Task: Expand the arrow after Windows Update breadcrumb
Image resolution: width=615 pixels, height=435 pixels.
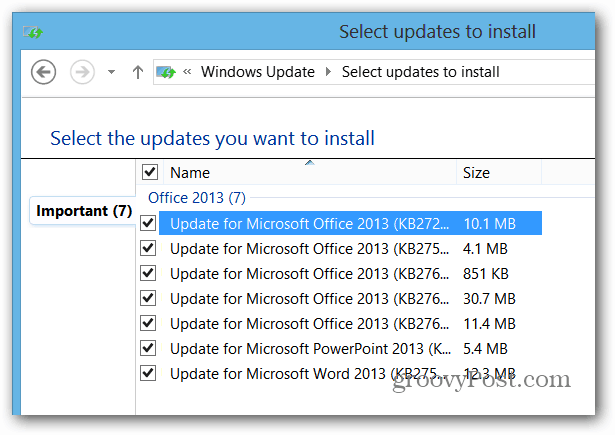Action: 328,72
